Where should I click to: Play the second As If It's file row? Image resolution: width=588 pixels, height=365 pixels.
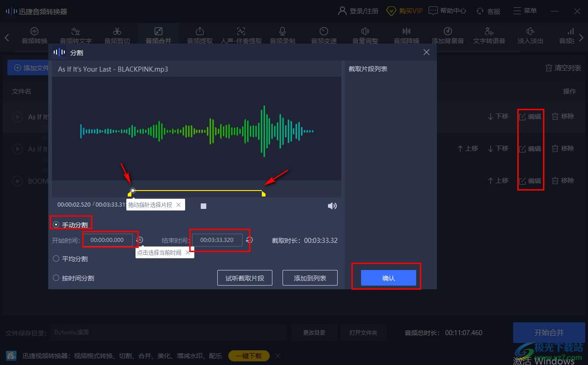[17, 149]
